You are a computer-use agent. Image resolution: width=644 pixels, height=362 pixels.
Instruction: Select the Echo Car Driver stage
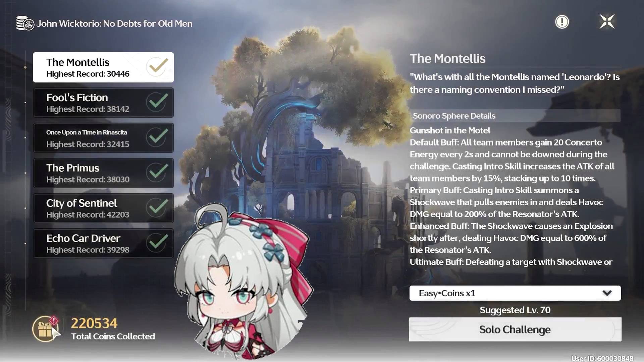pos(103,243)
